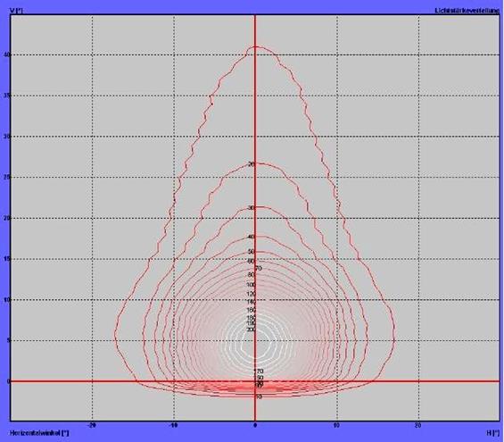Click the horizontal axis tick -20
Screen dimensions: 504x442
[91, 425]
